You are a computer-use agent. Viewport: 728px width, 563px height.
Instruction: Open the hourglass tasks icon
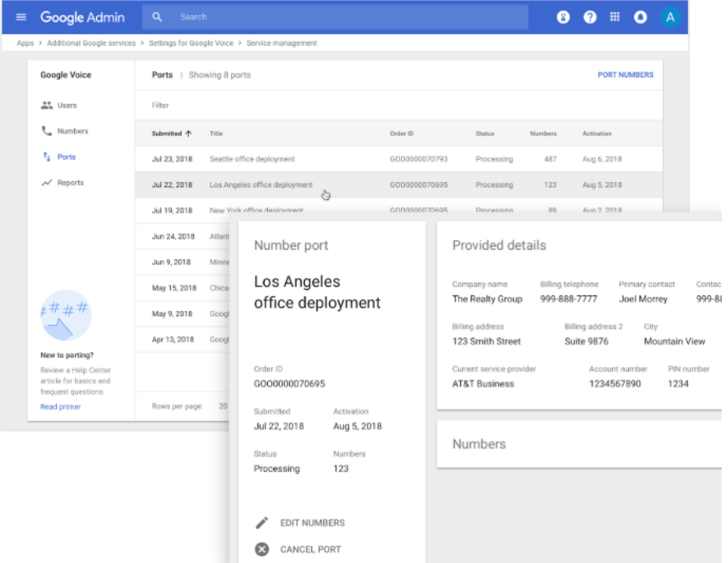coord(563,17)
